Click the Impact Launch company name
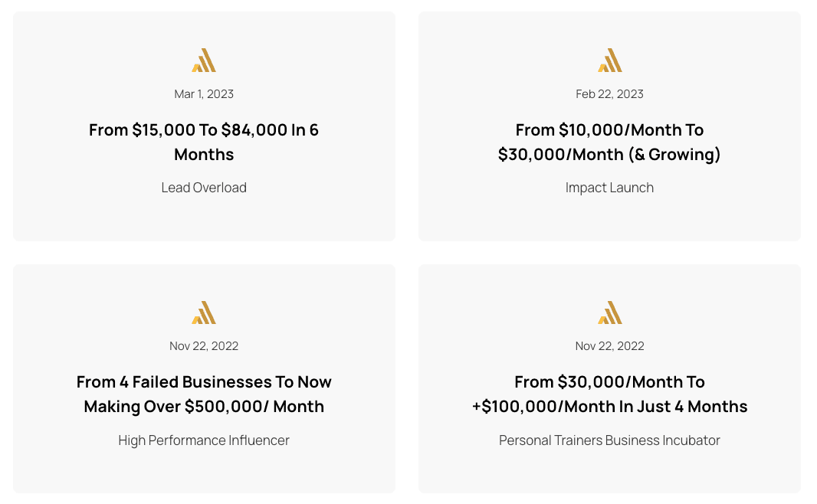This screenshot has height=504, width=817. (609, 188)
